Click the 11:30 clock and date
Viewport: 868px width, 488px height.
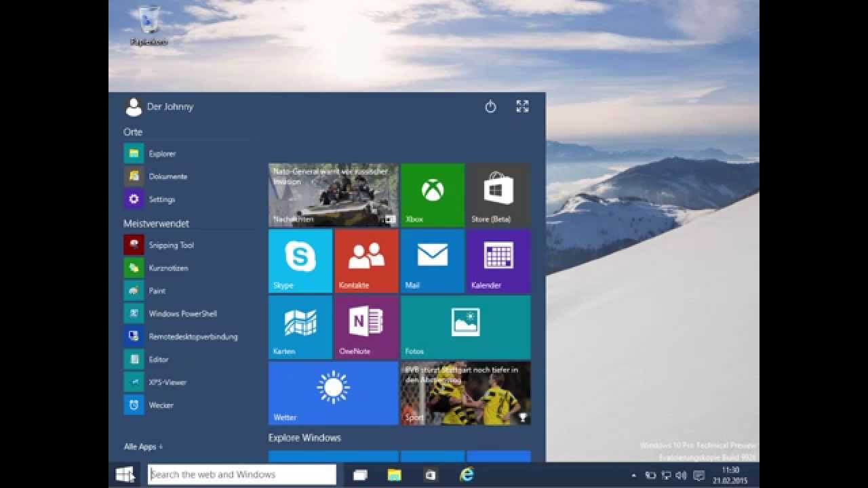(730, 475)
